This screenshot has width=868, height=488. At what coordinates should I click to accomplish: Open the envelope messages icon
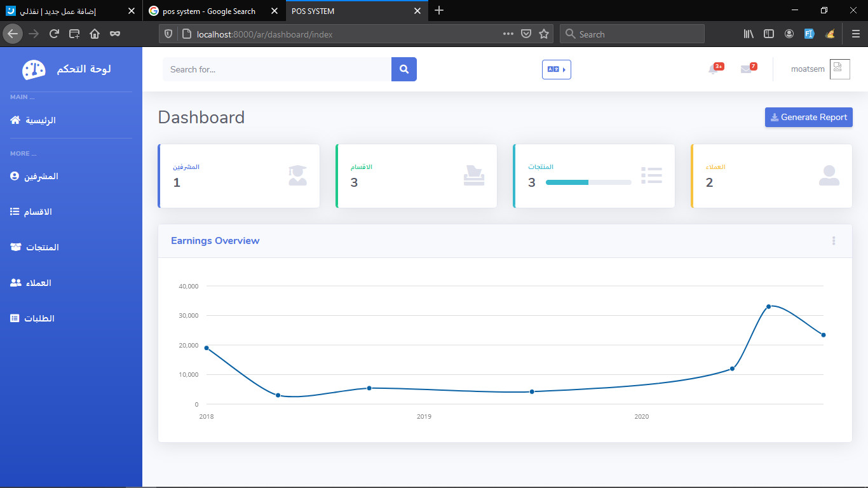point(746,69)
